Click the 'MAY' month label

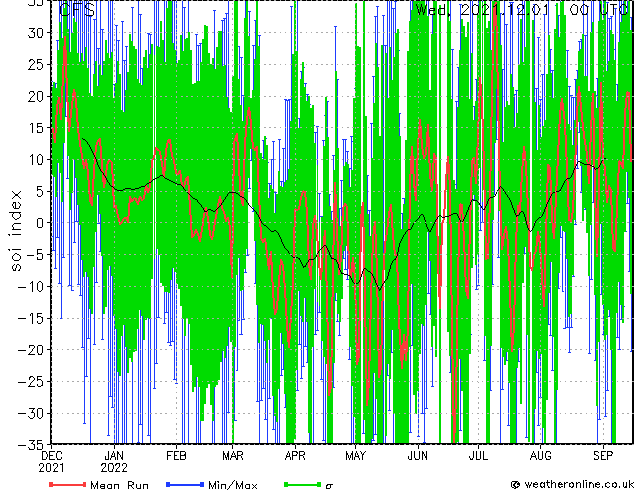pos(355,456)
